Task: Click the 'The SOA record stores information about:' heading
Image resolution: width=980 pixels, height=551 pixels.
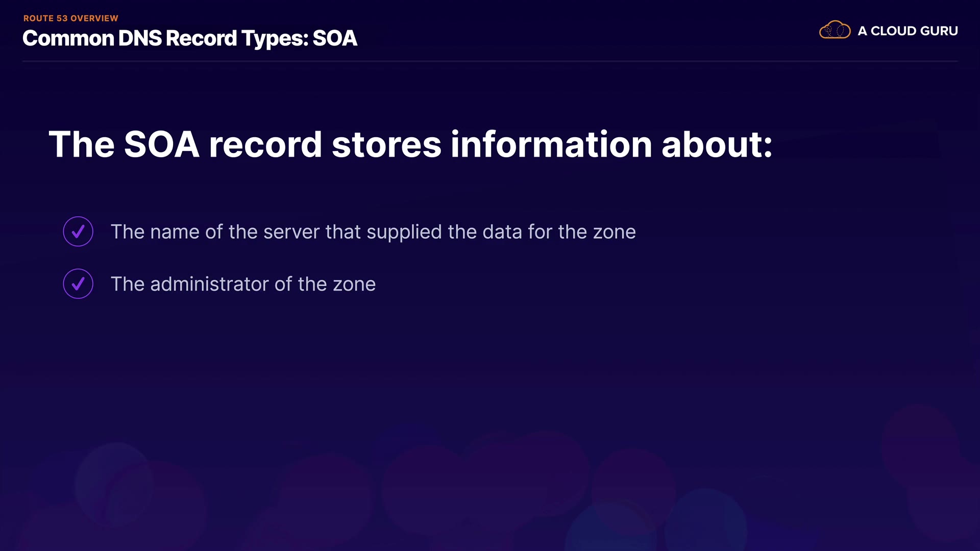Action: click(x=410, y=144)
